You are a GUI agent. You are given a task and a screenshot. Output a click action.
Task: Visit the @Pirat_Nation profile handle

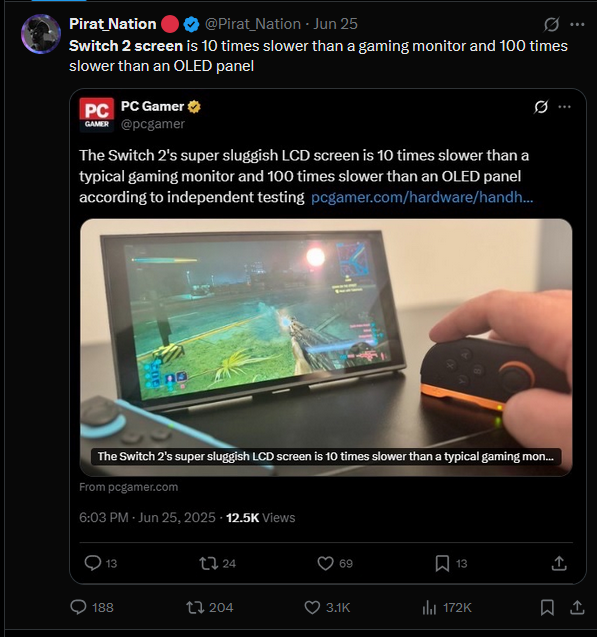point(253,24)
